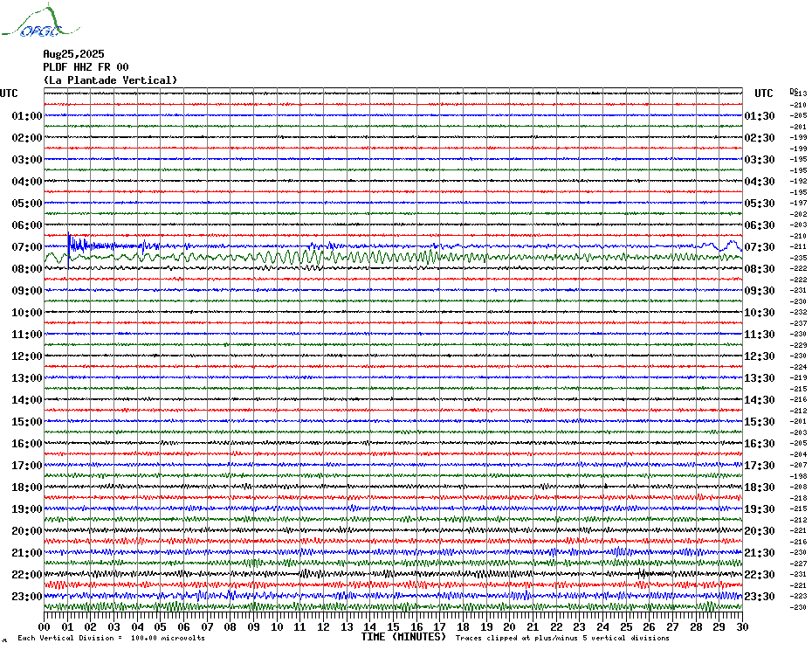
Task: Select the 02:00 row label
Action: pyautogui.click(x=27, y=137)
